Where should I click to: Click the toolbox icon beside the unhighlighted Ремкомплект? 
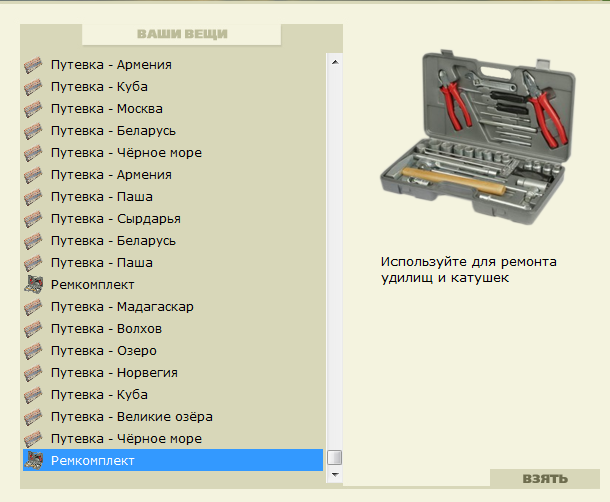pyautogui.click(x=33, y=284)
